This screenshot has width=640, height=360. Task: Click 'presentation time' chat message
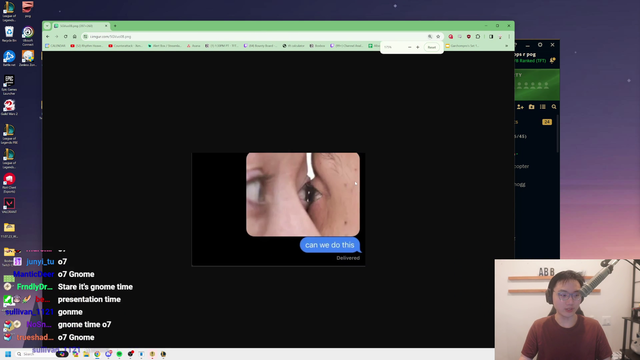pos(89,300)
